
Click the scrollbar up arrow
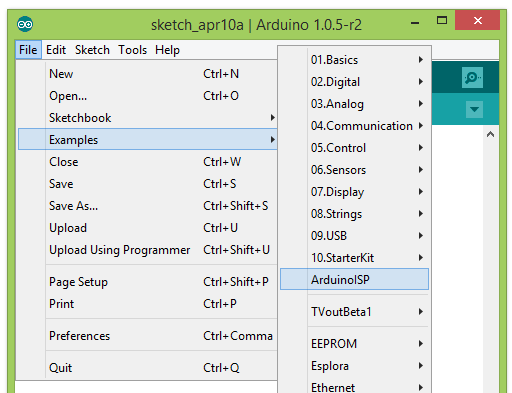[x=490, y=134]
